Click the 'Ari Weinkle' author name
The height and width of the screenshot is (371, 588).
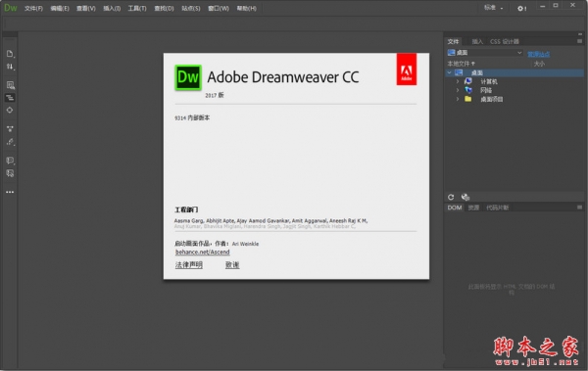245,244
